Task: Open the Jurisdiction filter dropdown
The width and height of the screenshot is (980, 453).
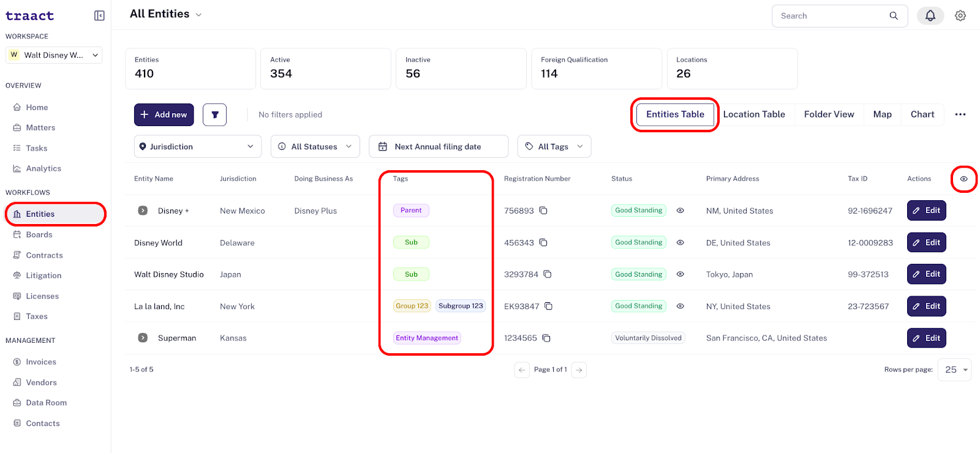Action: 198,146
